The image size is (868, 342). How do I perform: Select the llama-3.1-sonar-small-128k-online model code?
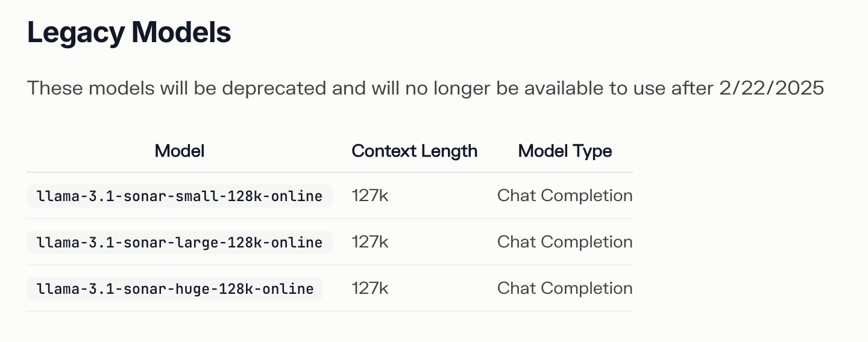click(x=180, y=196)
